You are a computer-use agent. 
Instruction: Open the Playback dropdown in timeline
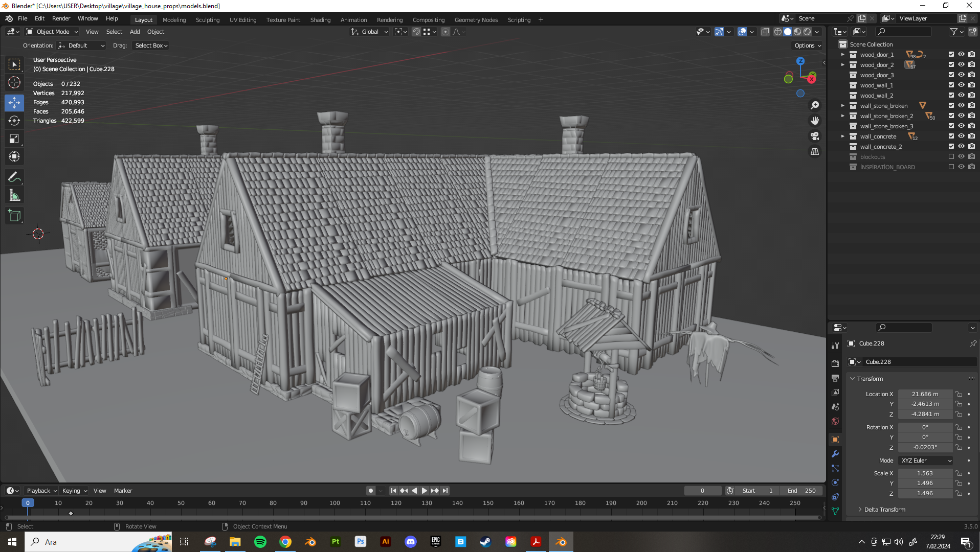[x=41, y=491]
